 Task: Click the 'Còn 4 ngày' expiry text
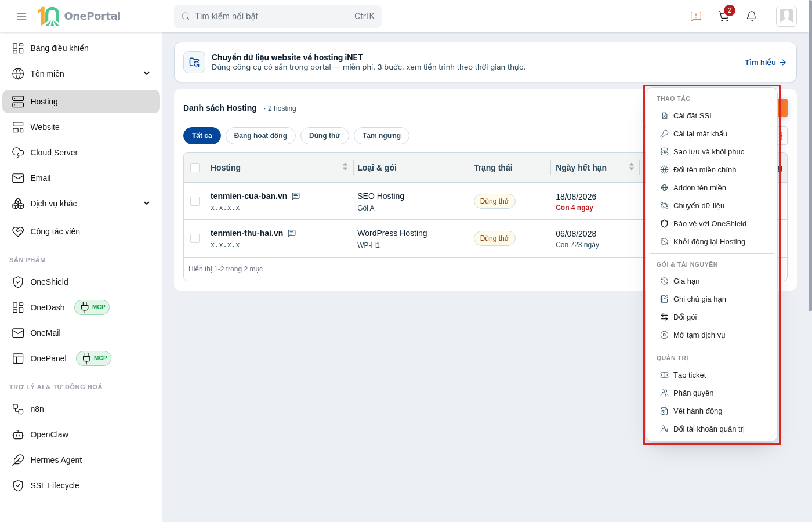[574, 208]
